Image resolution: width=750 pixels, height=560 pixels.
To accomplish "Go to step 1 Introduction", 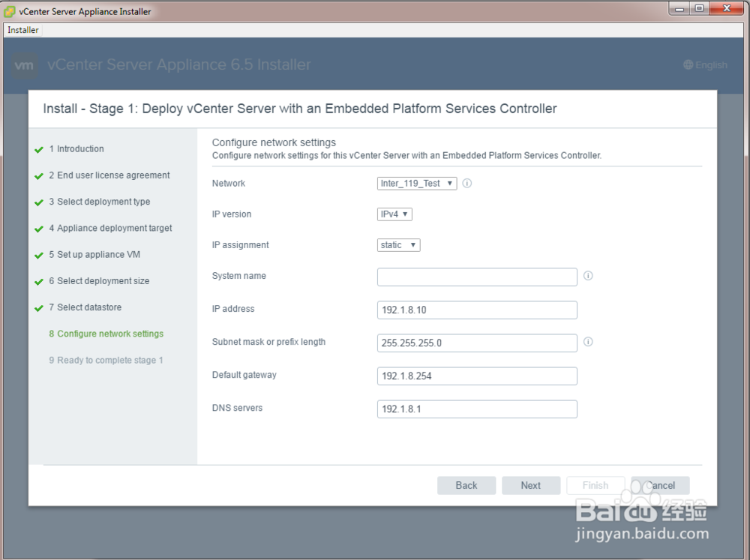I will [76, 148].
